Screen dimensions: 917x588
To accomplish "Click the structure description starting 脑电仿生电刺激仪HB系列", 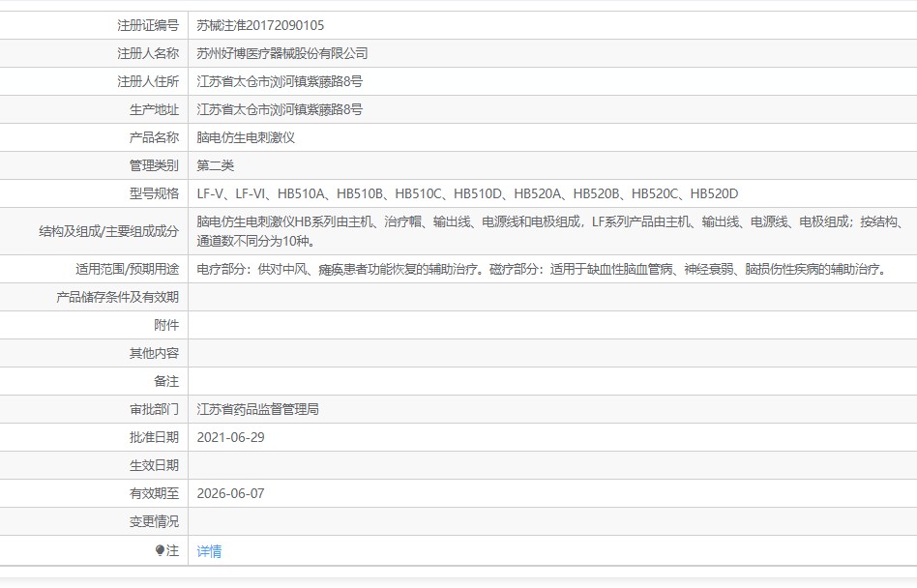I will coord(552,231).
